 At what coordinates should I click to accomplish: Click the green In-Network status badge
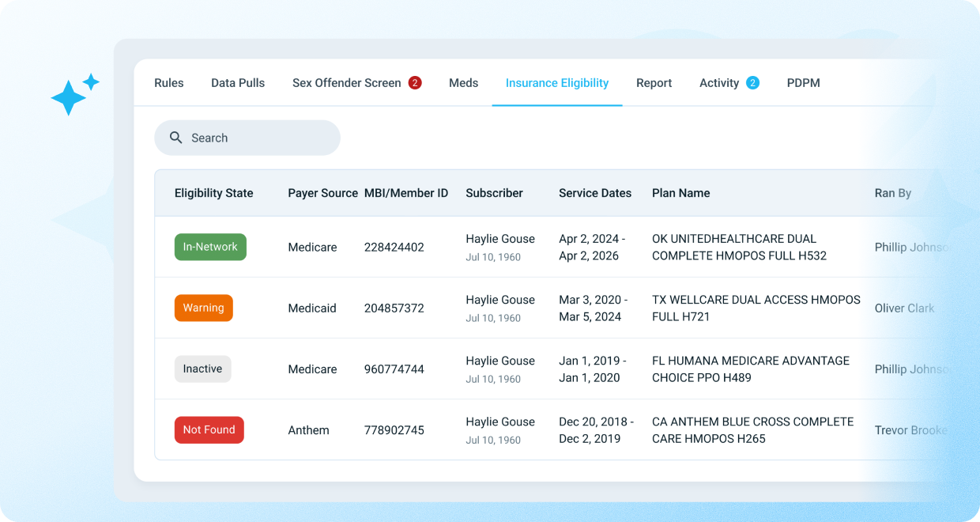[210, 247]
